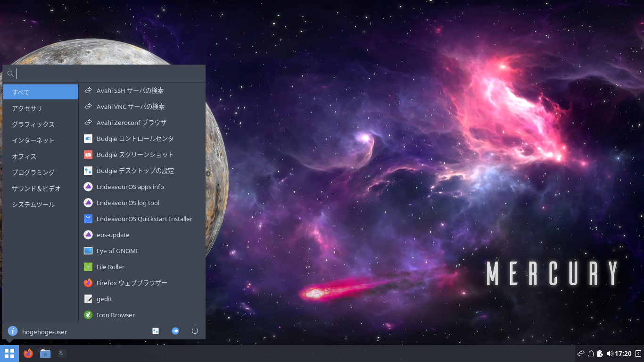Launch Firefox from the panel
This screenshot has height=362, width=644.
tap(28, 354)
